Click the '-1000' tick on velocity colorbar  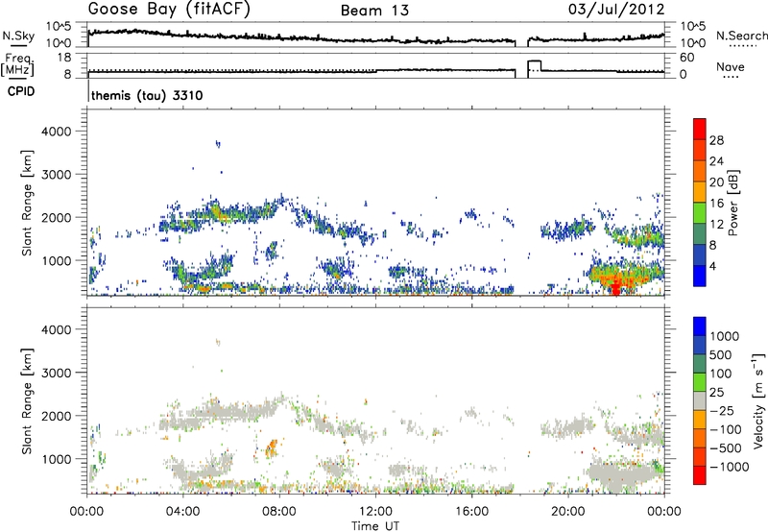click(729, 467)
